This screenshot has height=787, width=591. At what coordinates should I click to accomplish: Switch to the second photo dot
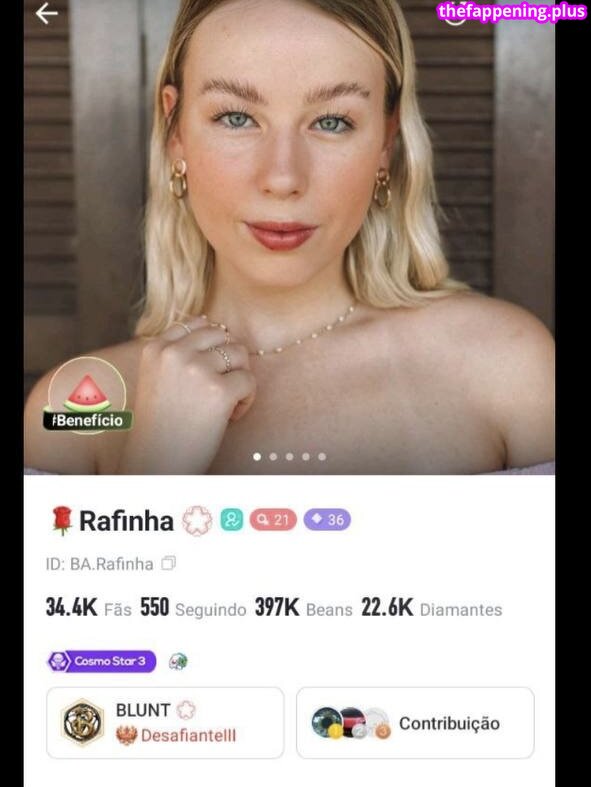[x=273, y=456]
